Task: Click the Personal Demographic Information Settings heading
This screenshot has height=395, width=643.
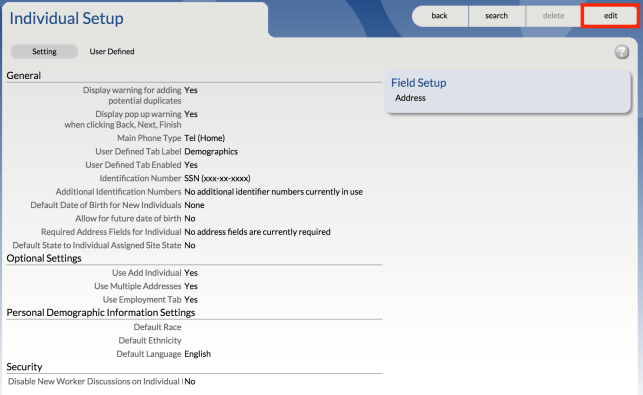Action: (101, 313)
